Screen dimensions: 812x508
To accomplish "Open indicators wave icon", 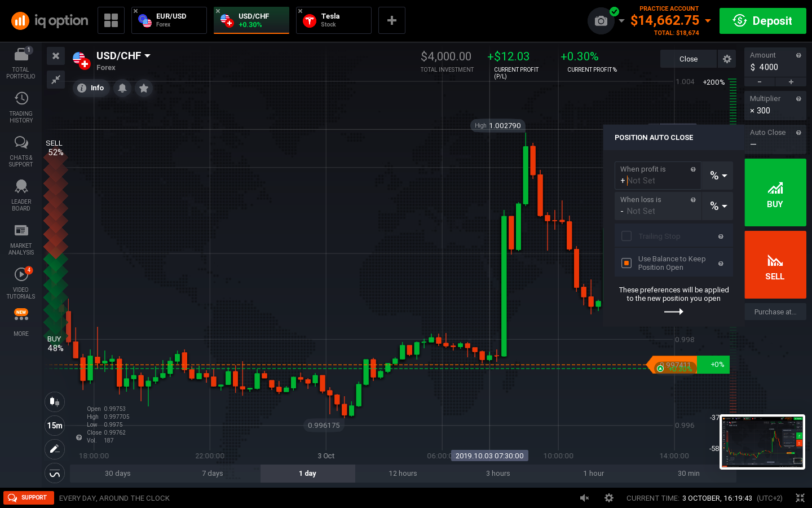I will click(x=55, y=473).
